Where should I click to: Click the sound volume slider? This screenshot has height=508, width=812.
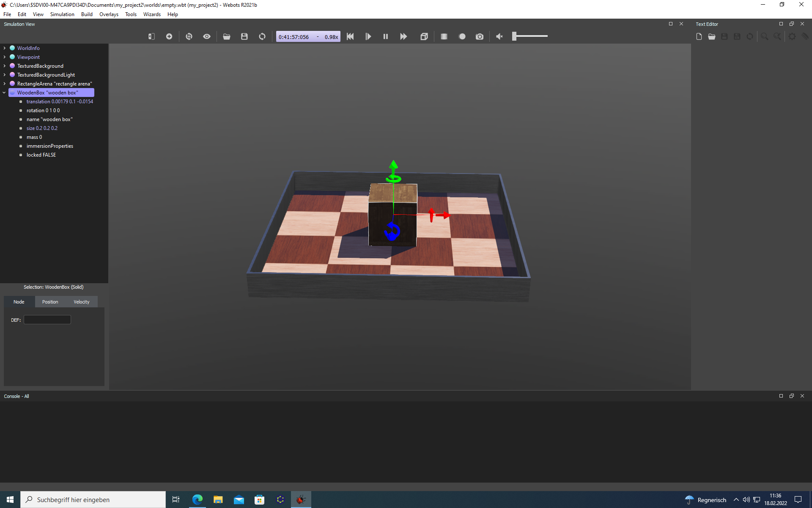(x=529, y=36)
